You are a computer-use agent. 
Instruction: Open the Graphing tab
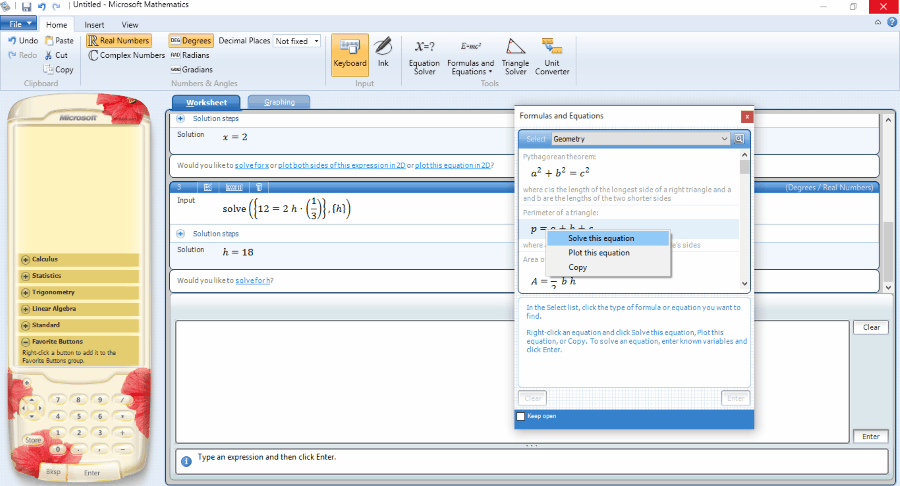point(279,102)
